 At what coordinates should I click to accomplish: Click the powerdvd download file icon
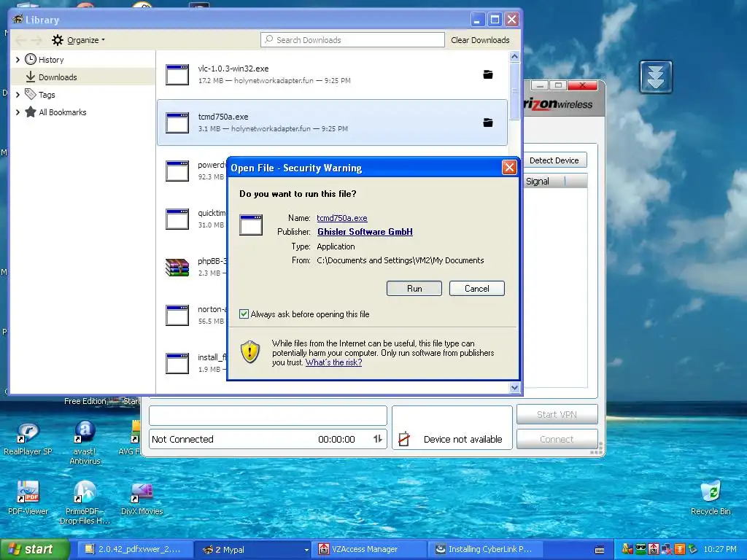(177, 171)
